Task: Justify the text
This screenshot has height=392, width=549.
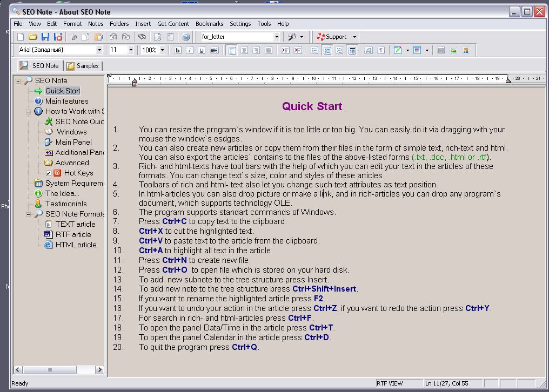Action: (x=268, y=50)
